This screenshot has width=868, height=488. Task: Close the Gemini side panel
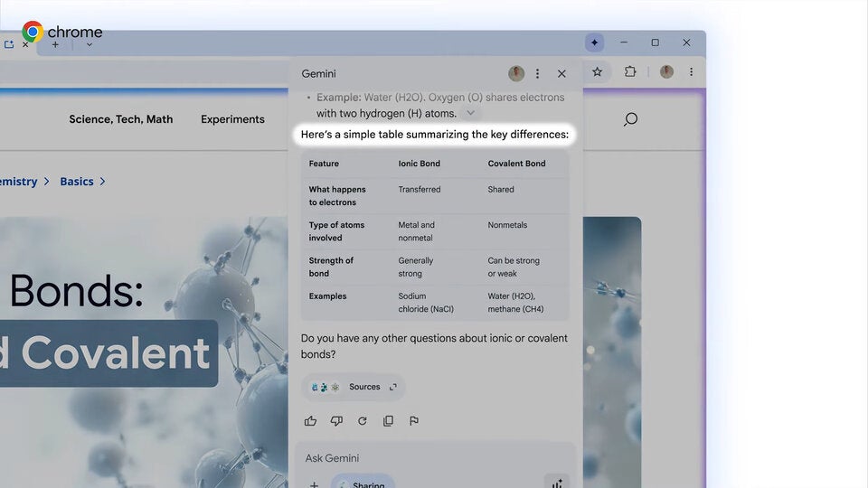click(561, 73)
